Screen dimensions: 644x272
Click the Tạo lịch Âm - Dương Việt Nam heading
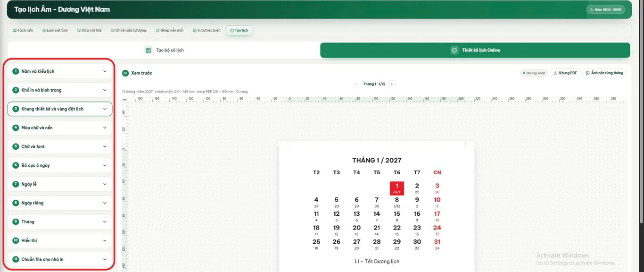[62, 9]
